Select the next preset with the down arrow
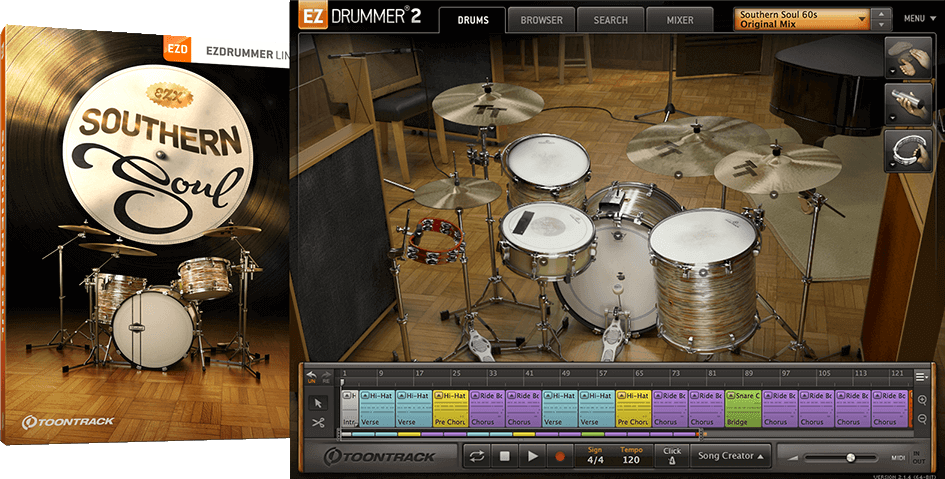Image resolution: width=945 pixels, height=479 pixels. (x=882, y=25)
